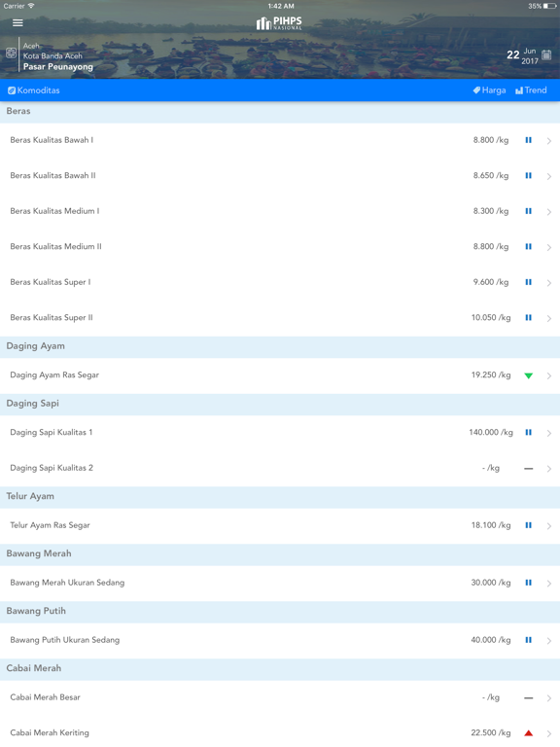Tap trend indicator for Bawang Putih Ukuran Sedang
The height and width of the screenshot is (747, 560).
(x=528, y=640)
